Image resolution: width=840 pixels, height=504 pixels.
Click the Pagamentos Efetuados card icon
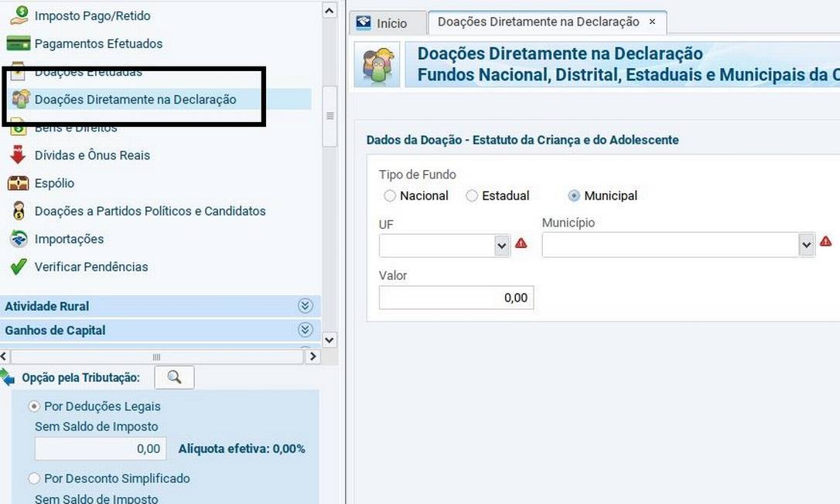(x=19, y=43)
